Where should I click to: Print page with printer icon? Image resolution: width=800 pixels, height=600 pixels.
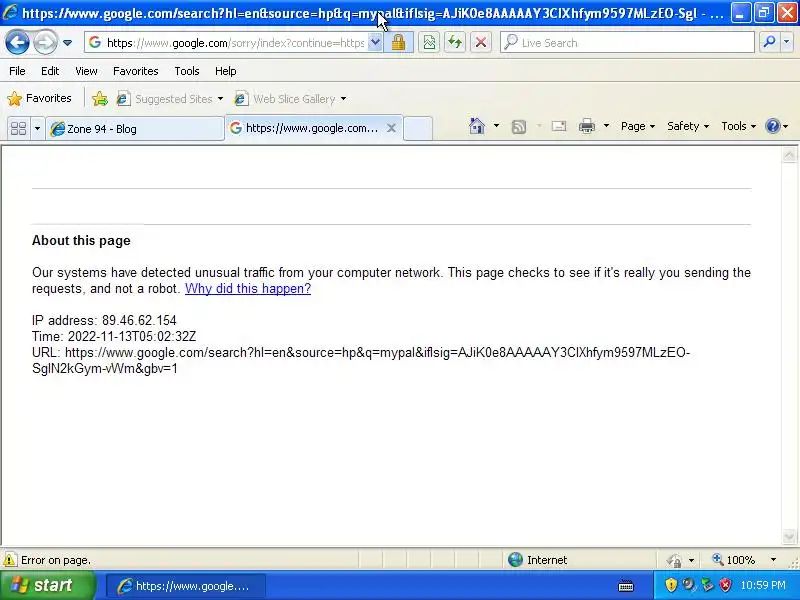(x=587, y=126)
